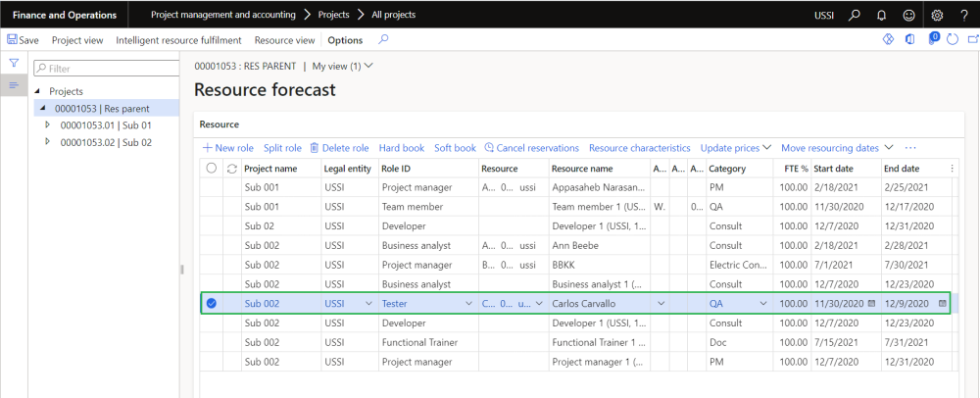The height and width of the screenshot is (398, 980).
Task: Expand the 00001053.02 Sub 02 tree node
Action: [x=48, y=142]
